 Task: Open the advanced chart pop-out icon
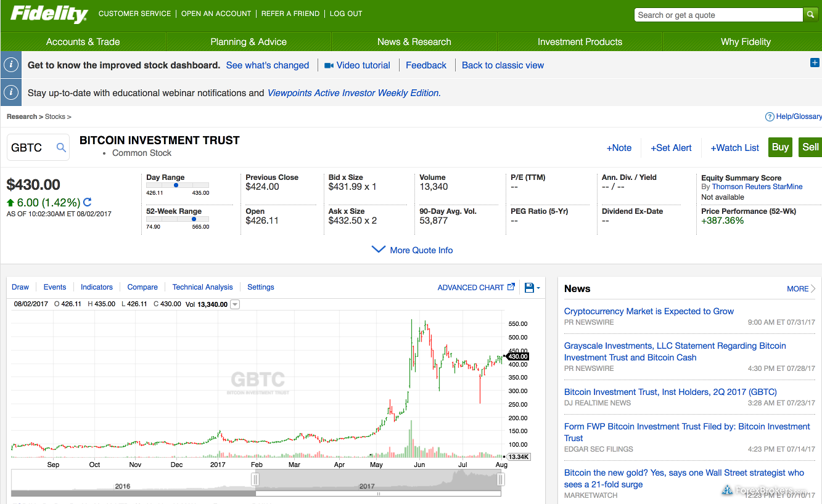point(511,287)
